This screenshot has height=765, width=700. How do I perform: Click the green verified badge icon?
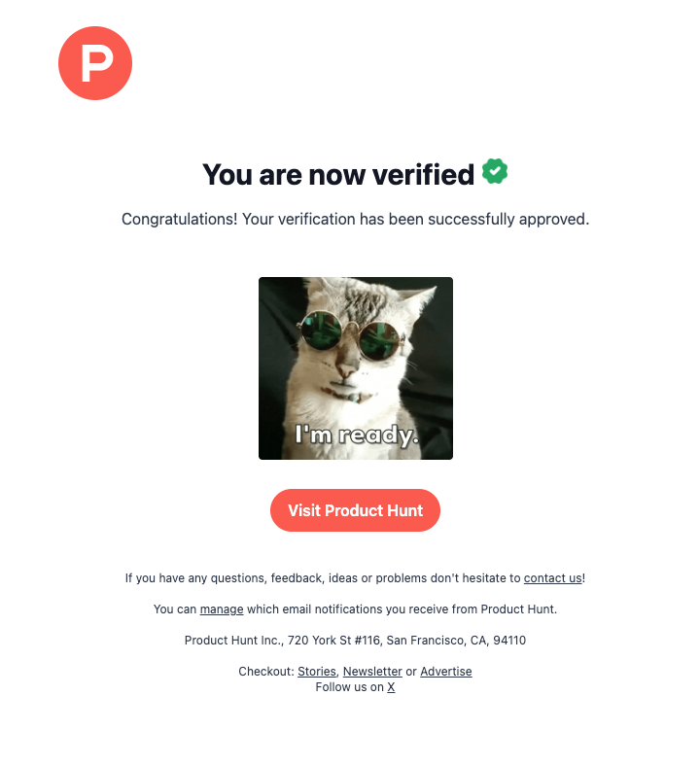coord(495,172)
